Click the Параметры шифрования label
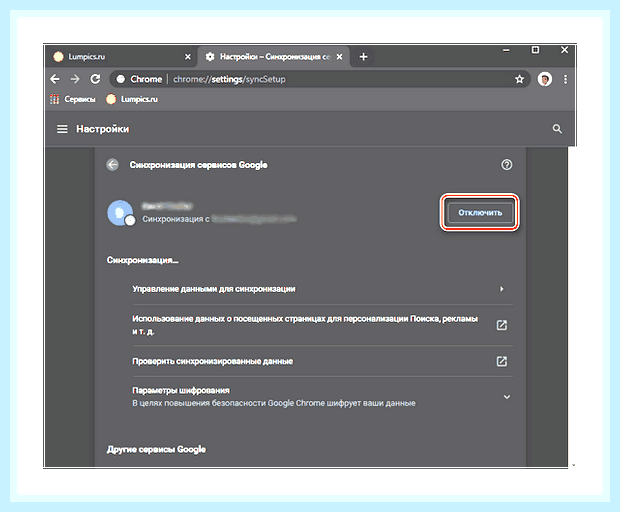This screenshot has height=512, width=620. pos(181,391)
